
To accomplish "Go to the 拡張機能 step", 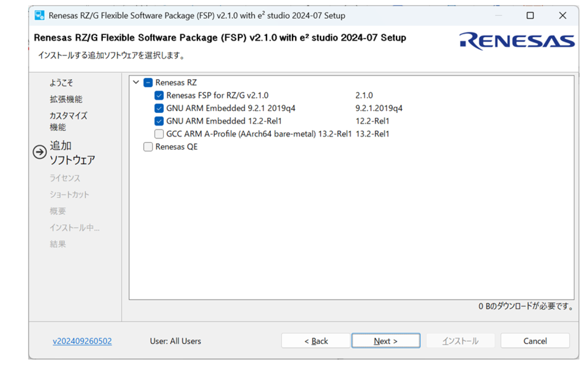I will point(66,99).
